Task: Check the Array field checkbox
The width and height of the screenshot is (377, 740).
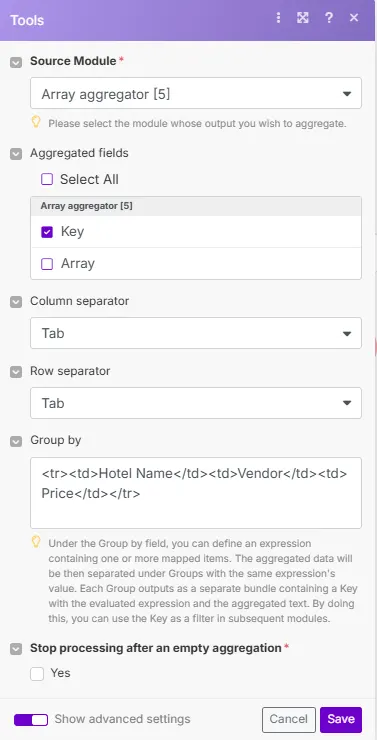Action: (47, 264)
